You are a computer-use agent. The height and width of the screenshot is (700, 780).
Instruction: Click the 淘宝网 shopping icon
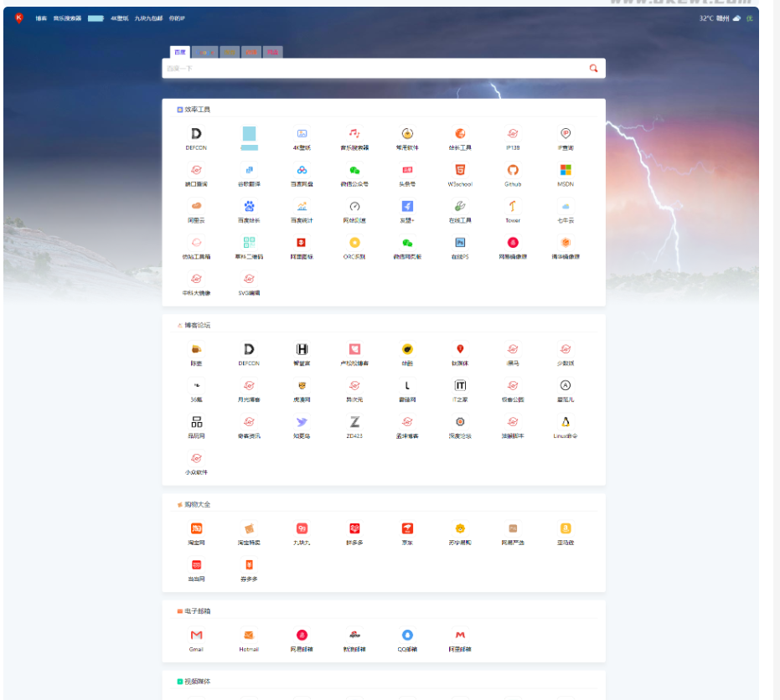click(196, 529)
